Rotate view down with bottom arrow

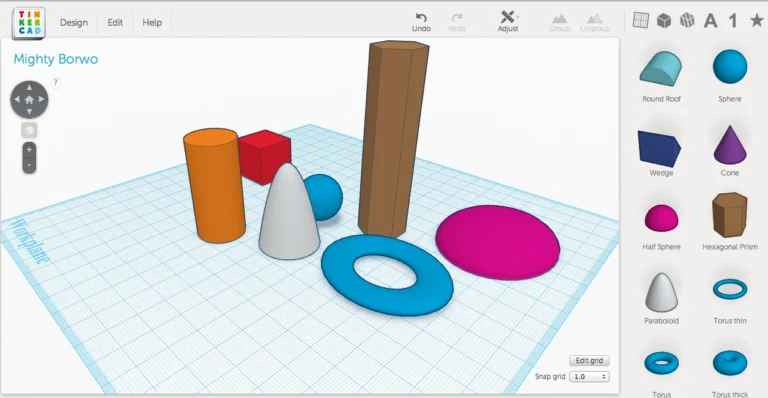click(29, 112)
